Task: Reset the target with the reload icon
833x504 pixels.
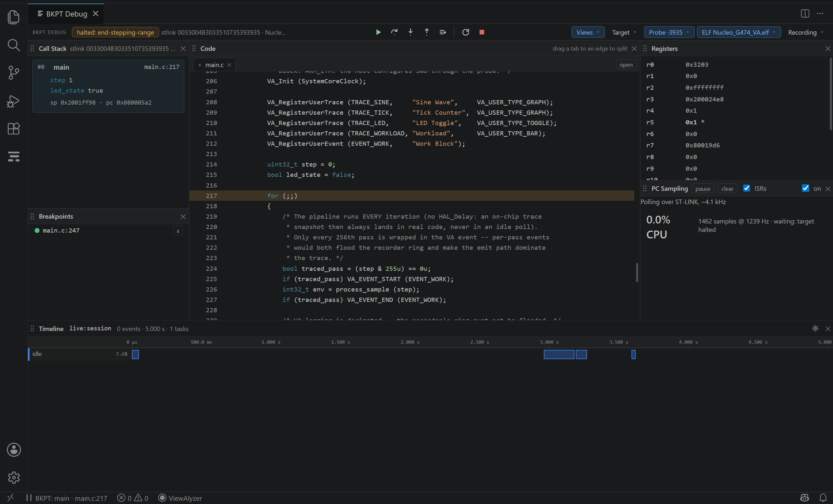Action: tap(466, 32)
